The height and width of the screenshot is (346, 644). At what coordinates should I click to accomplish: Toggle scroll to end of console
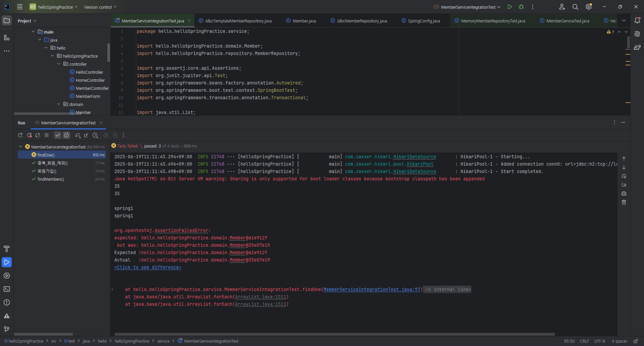(x=624, y=185)
